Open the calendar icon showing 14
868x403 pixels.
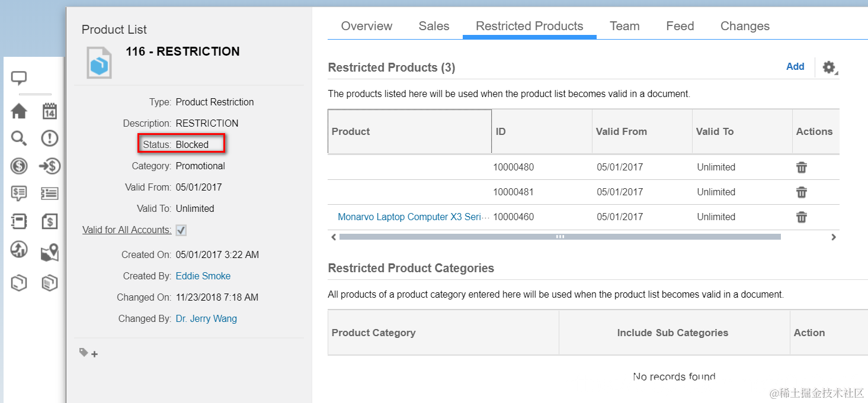(x=49, y=111)
